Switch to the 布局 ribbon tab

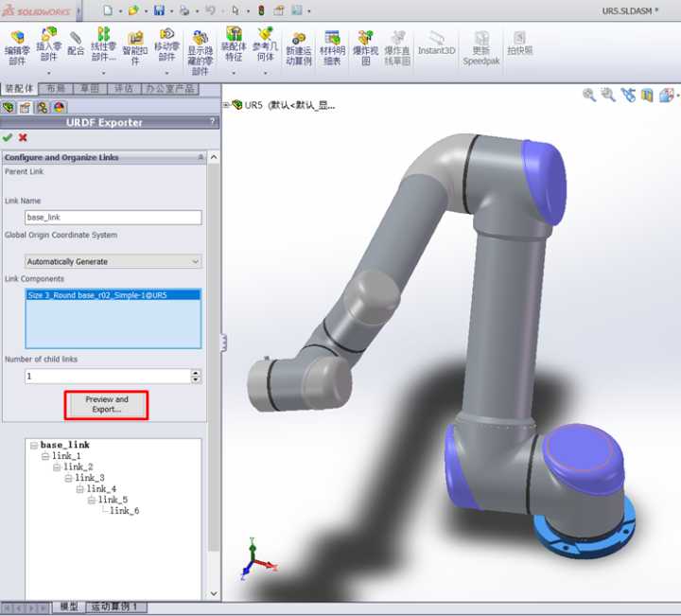tap(56, 89)
